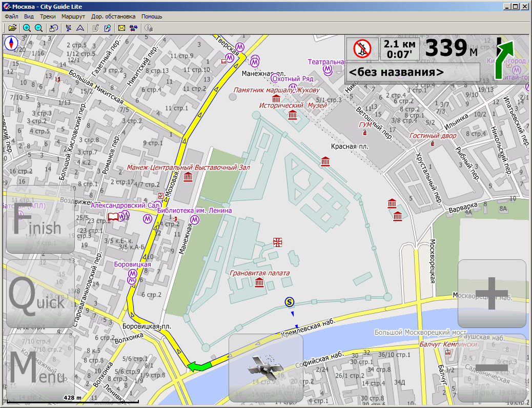Image resolution: width=532 pixels, height=408 pixels.
Task: Click the Finish overlay button
Action: pos(40,219)
